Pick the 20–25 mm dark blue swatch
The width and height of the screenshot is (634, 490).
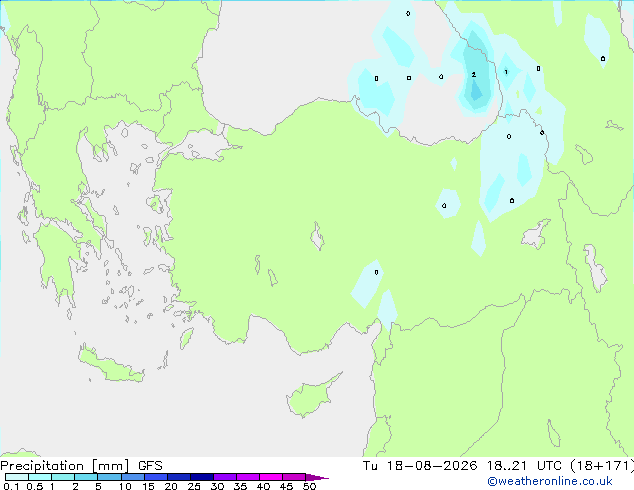pos(178,477)
